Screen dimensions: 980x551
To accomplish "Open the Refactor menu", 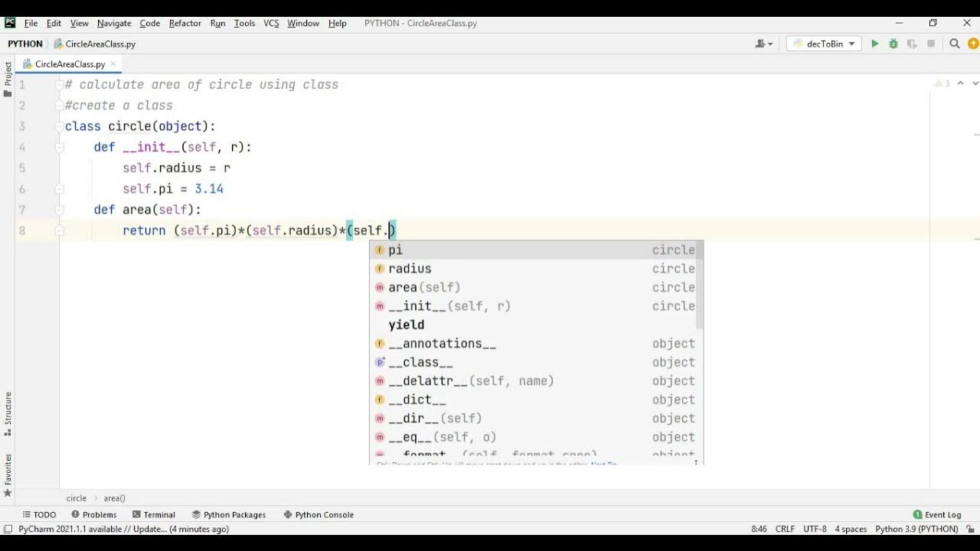I will tap(185, 23).
